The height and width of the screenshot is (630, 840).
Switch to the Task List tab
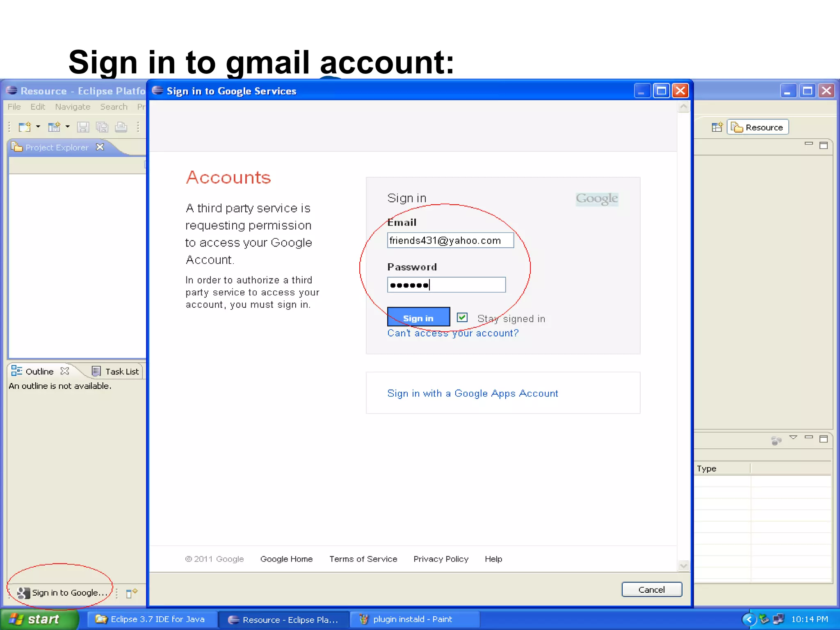click(x=116, y=371)
